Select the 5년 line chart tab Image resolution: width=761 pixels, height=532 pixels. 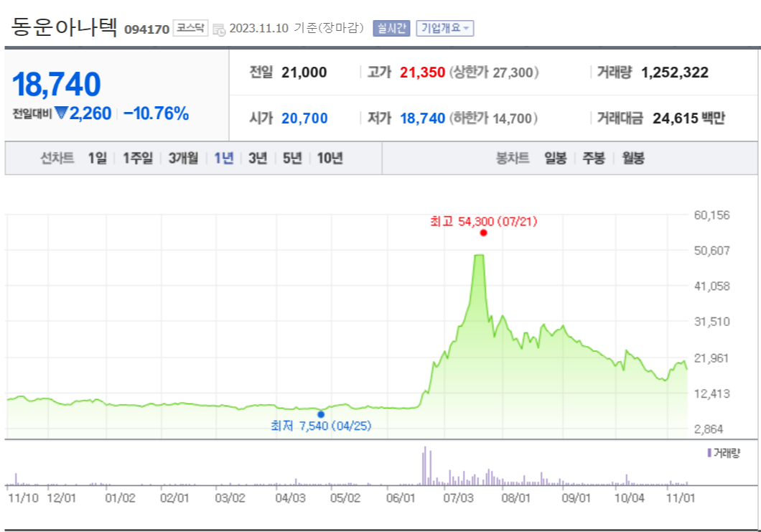292,158
